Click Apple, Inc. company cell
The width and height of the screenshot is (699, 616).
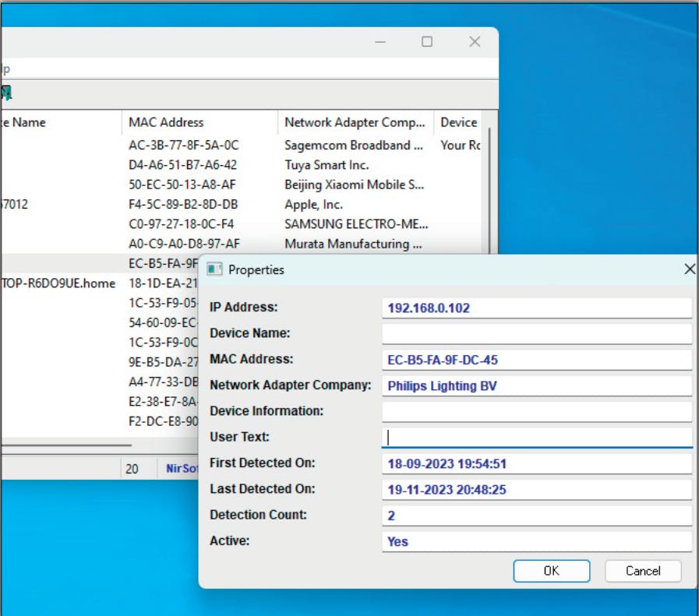[314, 204]
